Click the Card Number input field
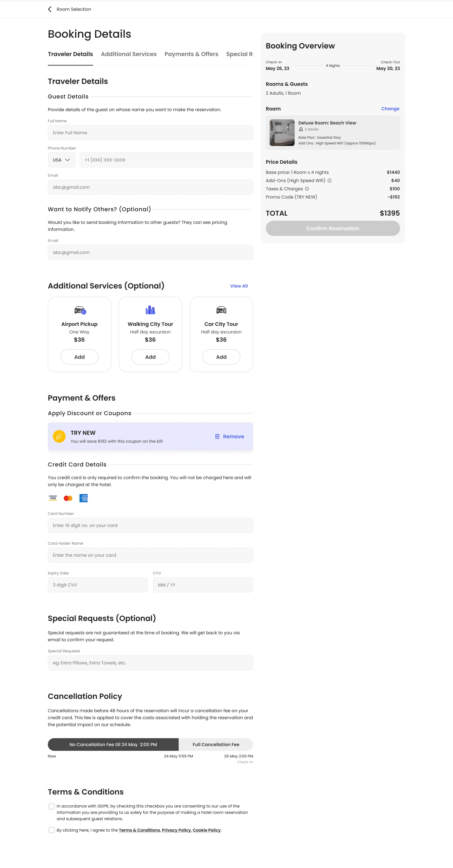 point(150,525)
